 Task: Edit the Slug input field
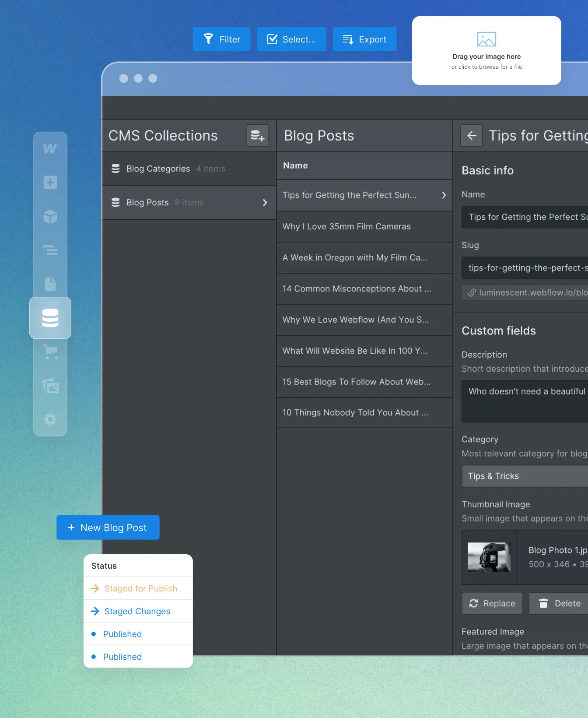pyautogui.click(x=525, y=268)
